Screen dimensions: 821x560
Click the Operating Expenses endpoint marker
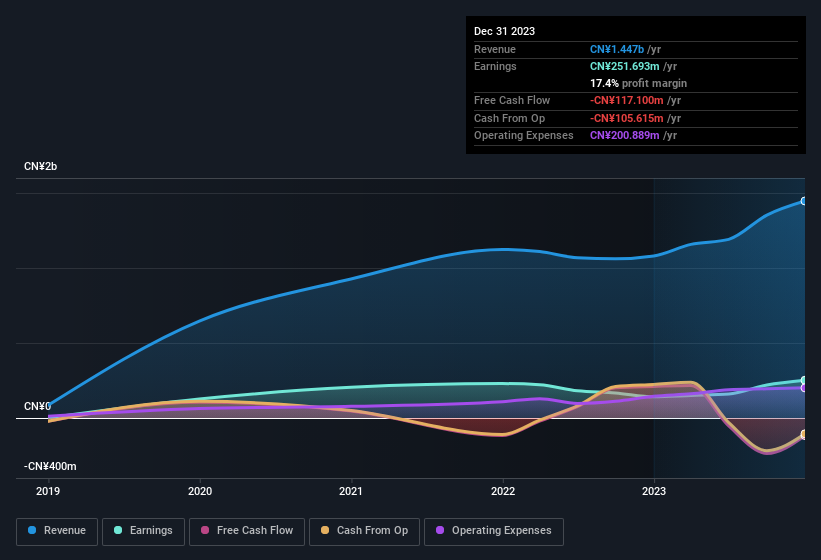(804, 388)
